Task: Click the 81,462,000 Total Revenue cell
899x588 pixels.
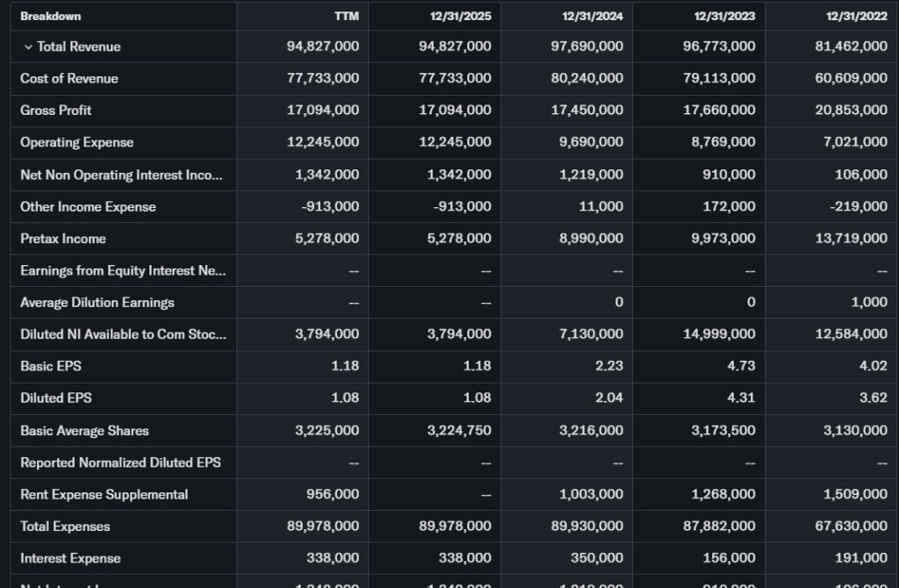Action: [x=852, y=47]
